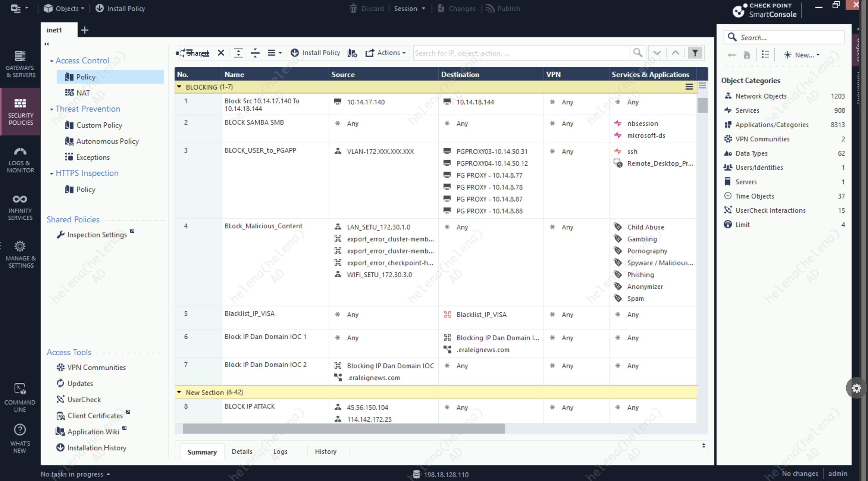Delete rule with toolbar X icon

pyautogui.click(x=221, y=53)
